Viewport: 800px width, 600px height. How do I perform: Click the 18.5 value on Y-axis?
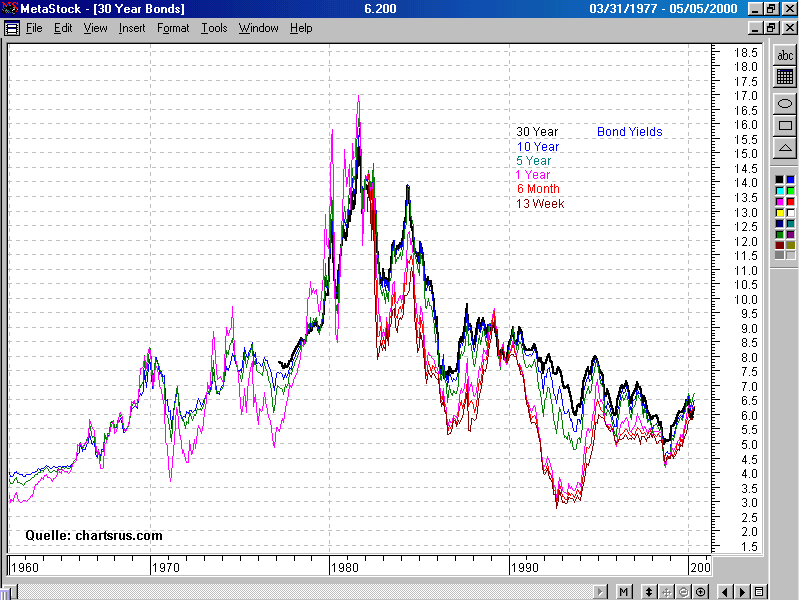(x=746, y=53)
